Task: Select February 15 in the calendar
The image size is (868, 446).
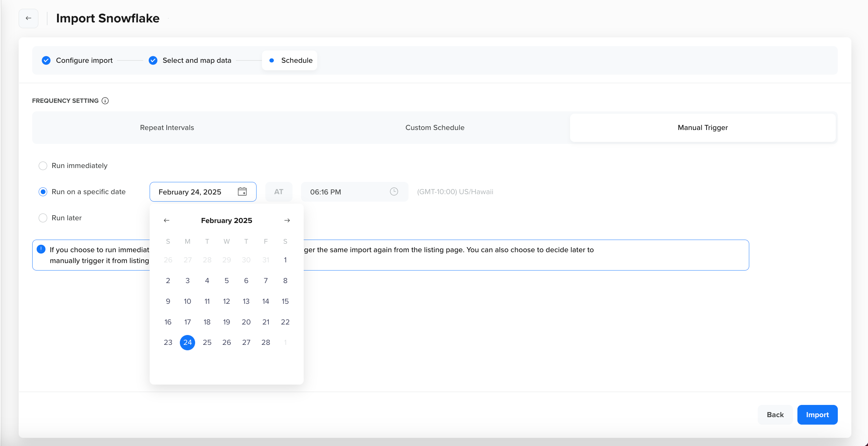Action: coord(285,301)
